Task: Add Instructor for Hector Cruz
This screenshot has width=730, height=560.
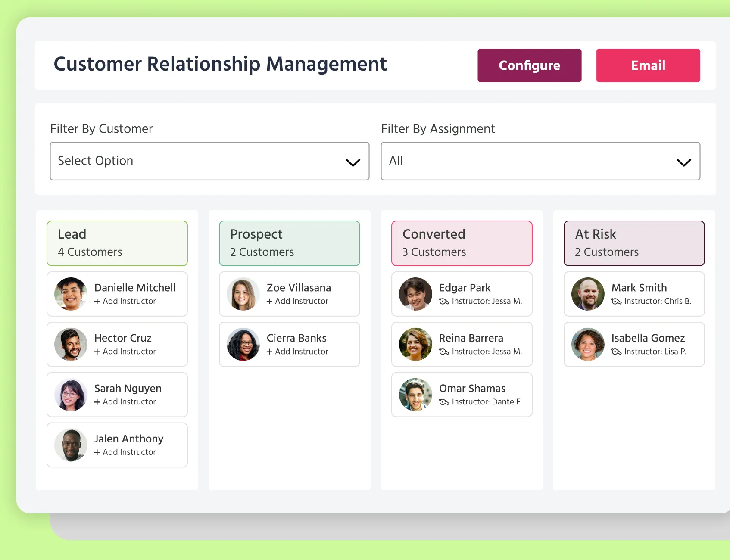Action: (125, 352)
